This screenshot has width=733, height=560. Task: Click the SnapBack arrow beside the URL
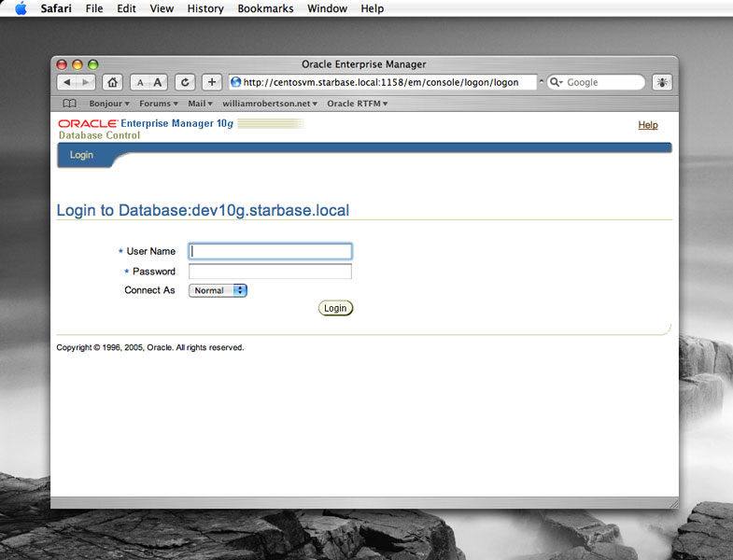point(542,82)
